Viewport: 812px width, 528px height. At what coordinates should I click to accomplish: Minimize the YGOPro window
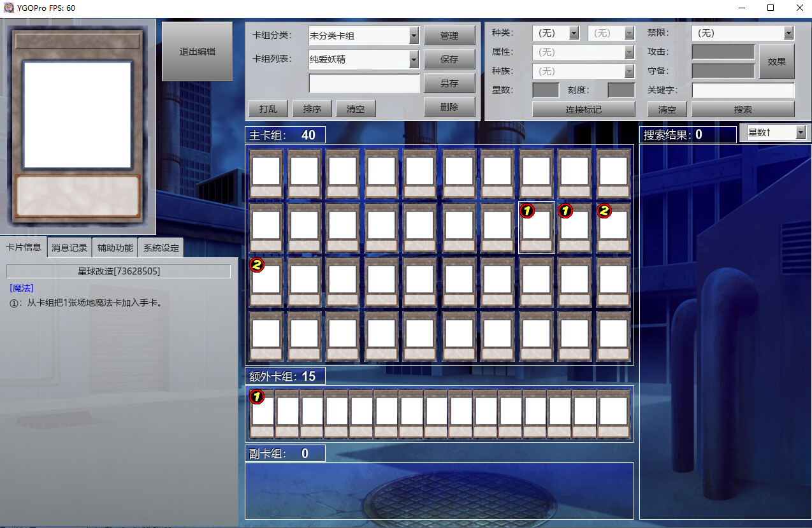click(742, 8)
